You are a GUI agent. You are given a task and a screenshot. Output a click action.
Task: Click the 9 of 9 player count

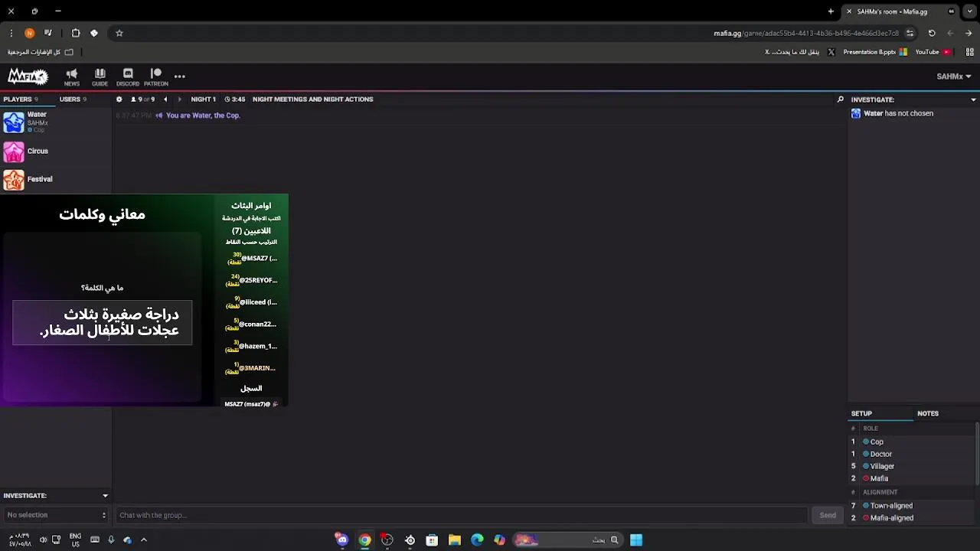[x=143, y=99]
